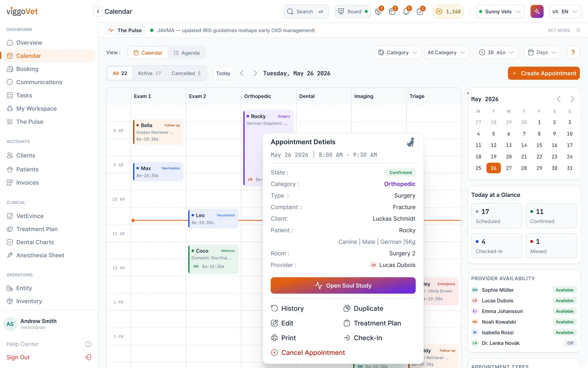Show previous month in mini calendar
The image size is (588, 368).
[x=559, y=99]
